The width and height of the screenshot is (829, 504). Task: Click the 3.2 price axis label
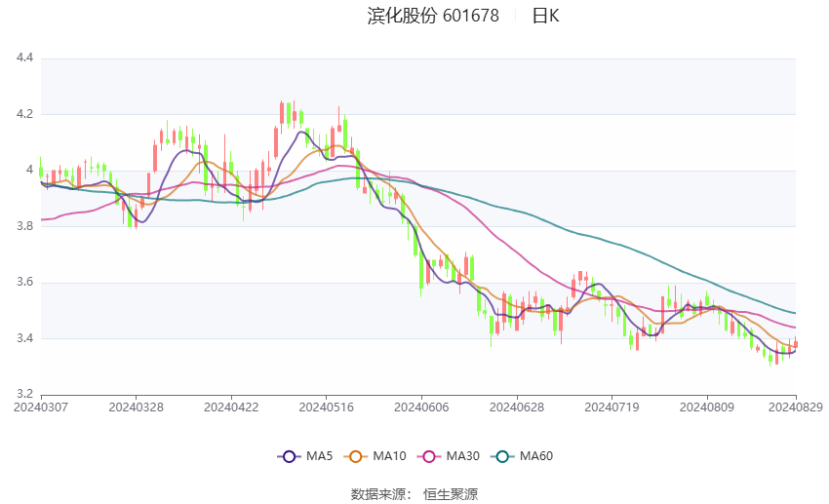tap(24, 394)
